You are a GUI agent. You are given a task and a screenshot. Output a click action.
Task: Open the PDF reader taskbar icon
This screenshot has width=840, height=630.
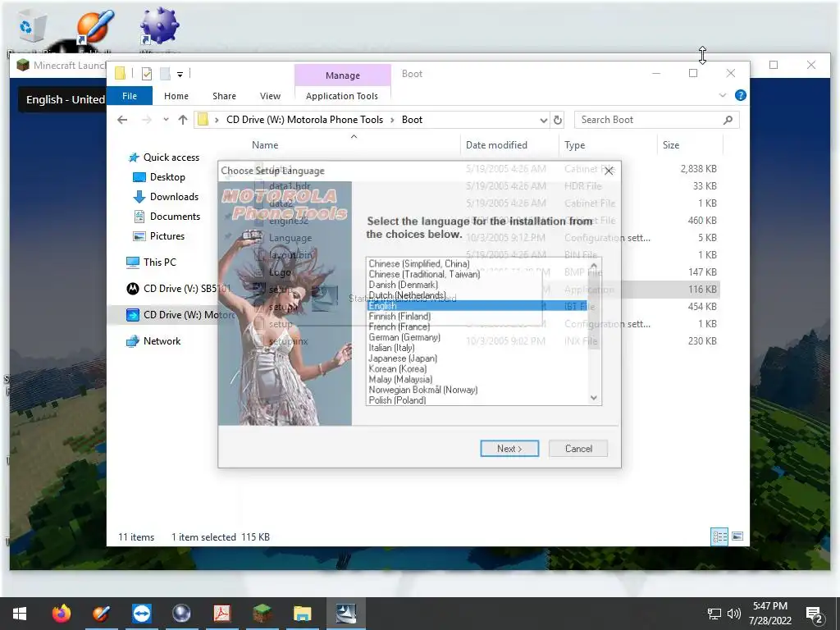tap(221, 614)
